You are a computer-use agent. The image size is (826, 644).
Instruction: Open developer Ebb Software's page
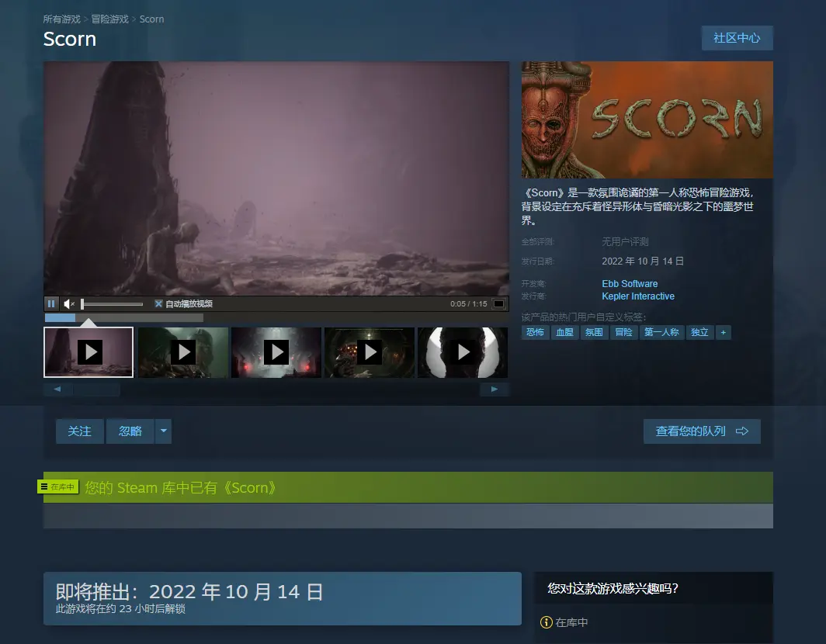click(630, 284)
